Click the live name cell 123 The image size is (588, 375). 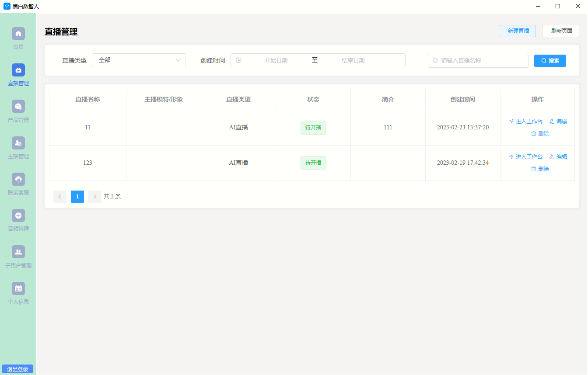87,163
